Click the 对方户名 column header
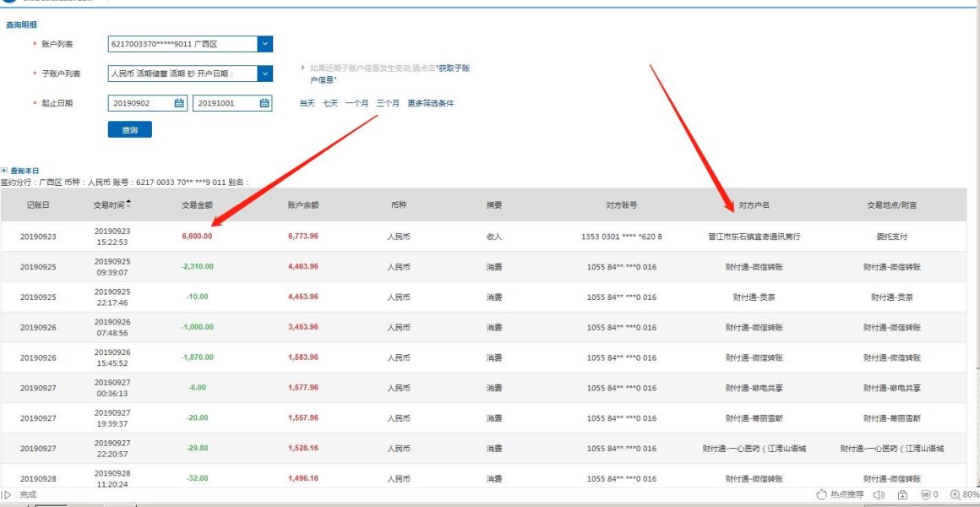 [x=754, y=205]
